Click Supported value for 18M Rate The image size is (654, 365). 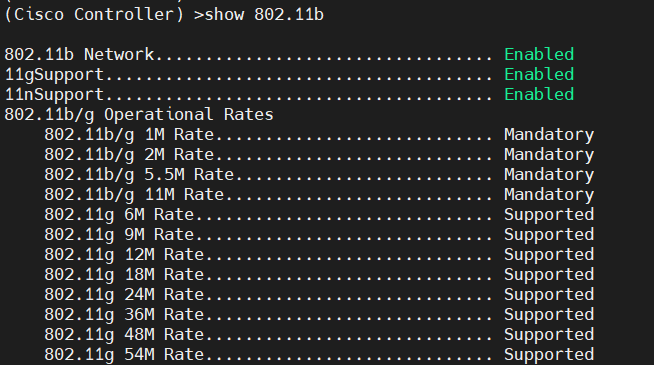point(549,275)
